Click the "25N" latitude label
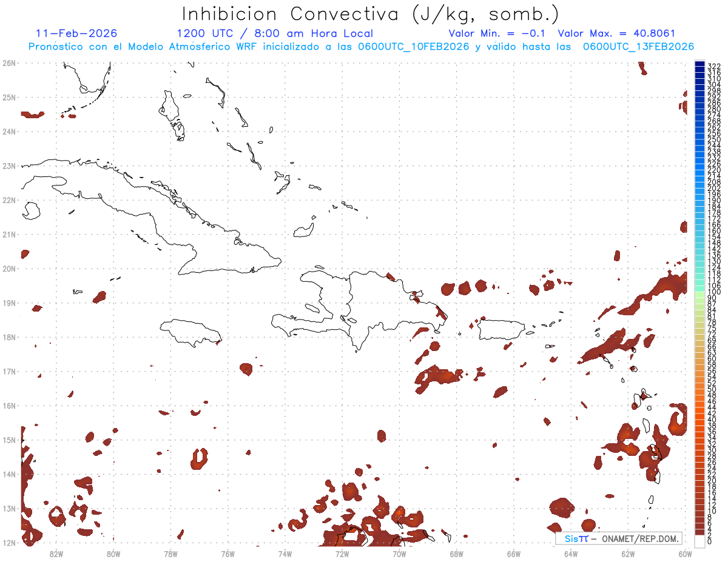Image resolution: width=728 pixels, height=562 pixels. (9, 97)
